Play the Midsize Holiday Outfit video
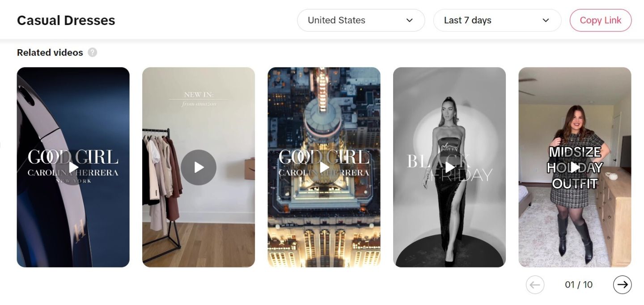The width and height of the screenshot is (644, 305). 575,167
